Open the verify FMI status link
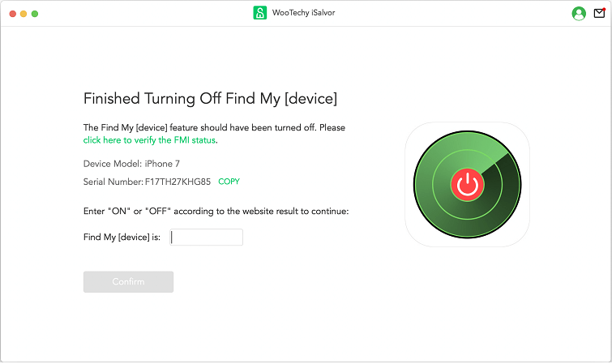 (x=150, y=140)
